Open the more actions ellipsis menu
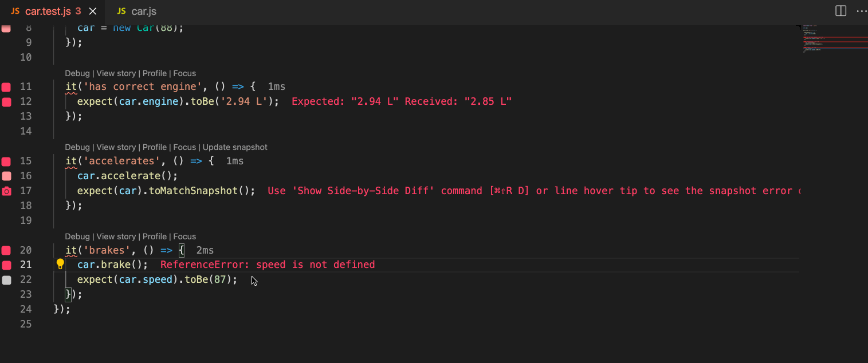The height and width of the screenshot is (363, 868). [x=861, y=11]
